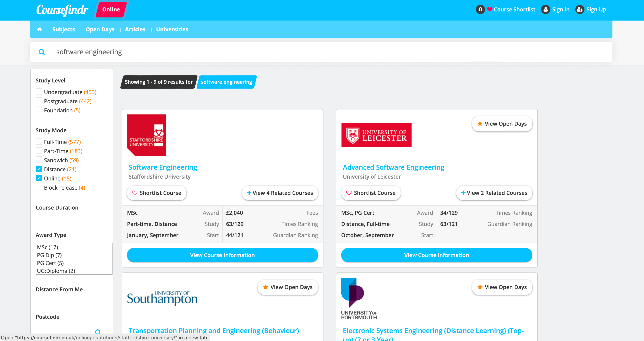Tick the Undergraduate (453) checkbox
This screenshot has height=341, width=644.
click(39, 92)
